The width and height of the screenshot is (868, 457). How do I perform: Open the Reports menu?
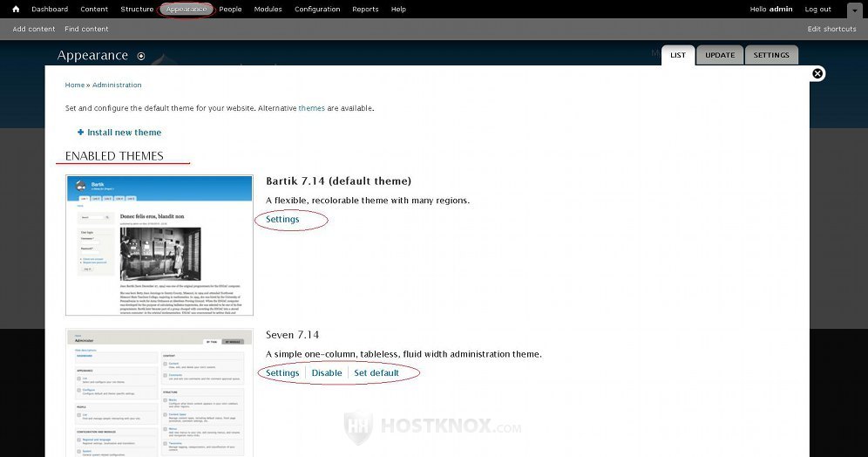coord(365,9)
